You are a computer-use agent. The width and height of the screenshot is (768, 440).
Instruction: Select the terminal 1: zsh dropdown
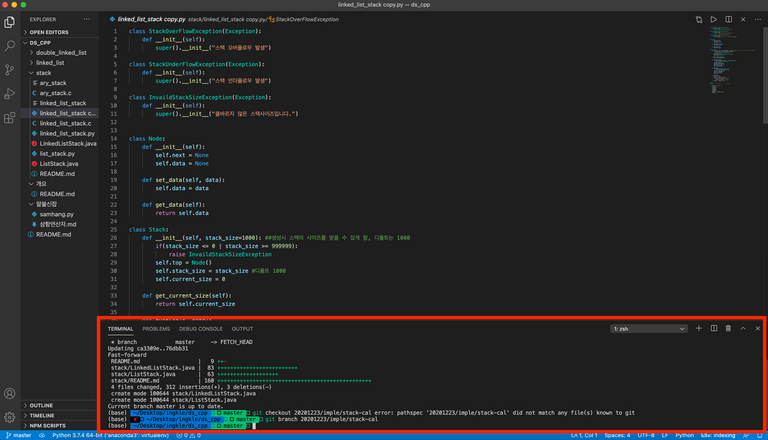tap(648, 329)
